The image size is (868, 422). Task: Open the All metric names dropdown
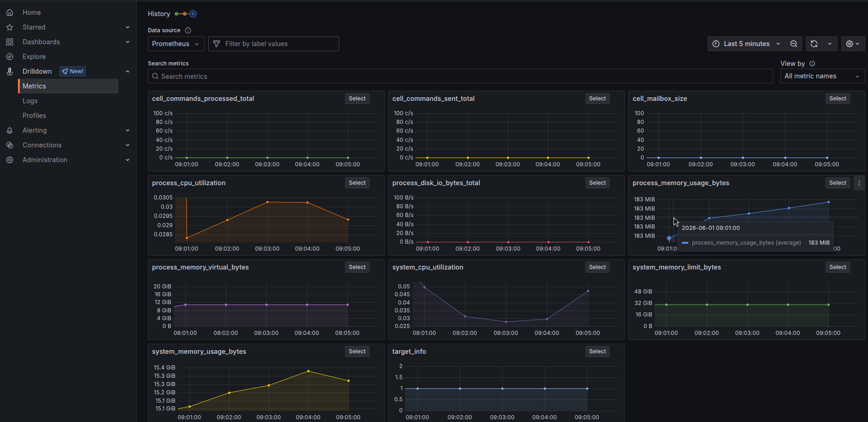tap(822, 76)
